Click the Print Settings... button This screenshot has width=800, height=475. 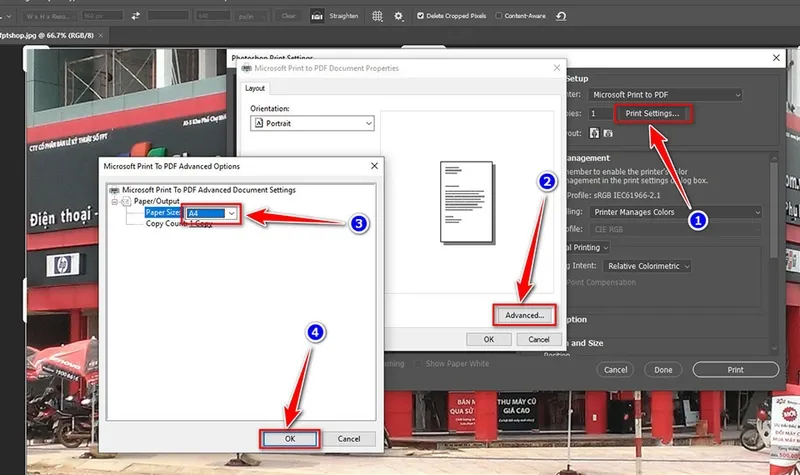652,113
